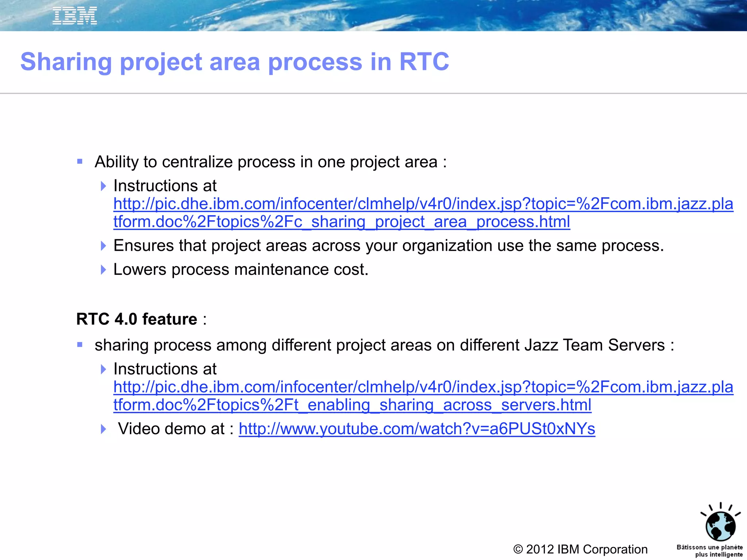Open the YouTube video demo link
Screen dimensions: 747x560
[x=417, y=429]
